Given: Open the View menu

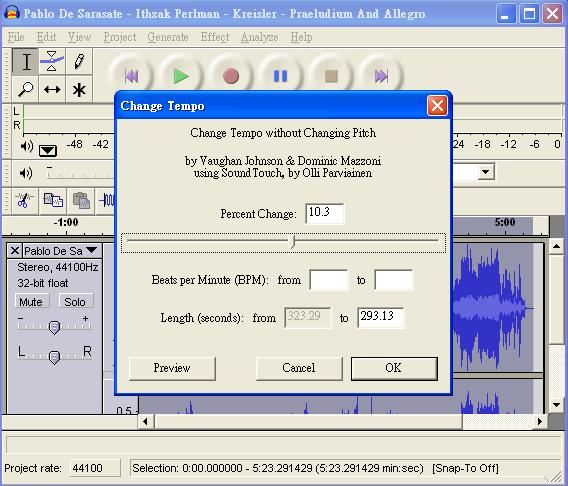Looking at the screenshot, I should [x=79, y=37].
